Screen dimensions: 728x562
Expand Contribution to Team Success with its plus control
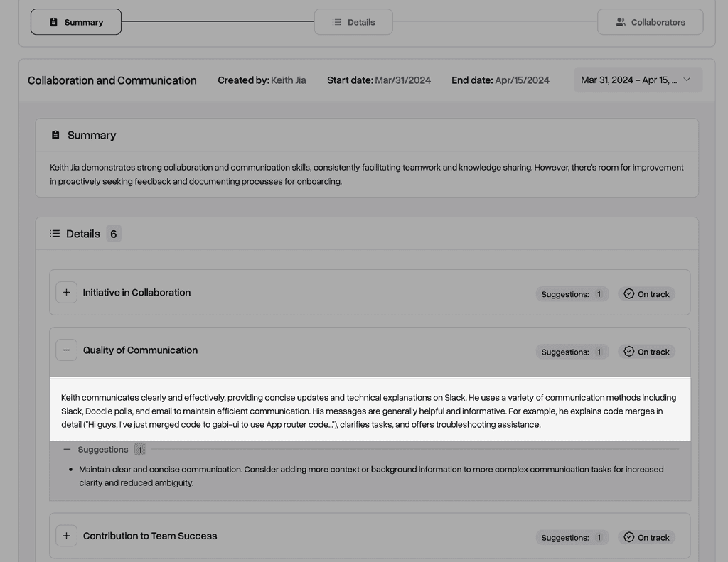click(66, 535)
